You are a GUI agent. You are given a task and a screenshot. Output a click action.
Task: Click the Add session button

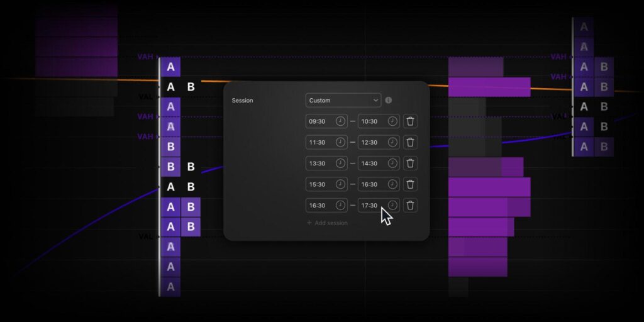click(x=327, y=223)
